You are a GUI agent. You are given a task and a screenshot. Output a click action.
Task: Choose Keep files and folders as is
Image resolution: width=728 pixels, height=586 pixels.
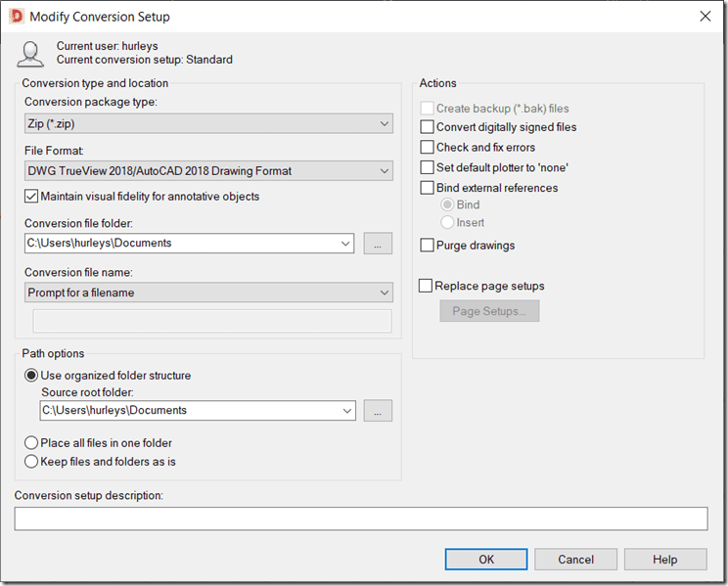(32, 462)
